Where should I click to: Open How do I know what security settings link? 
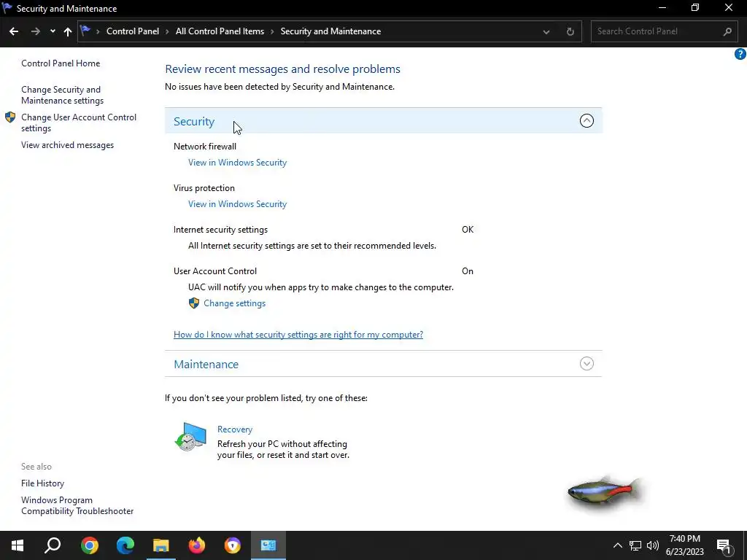click(x=298, y=334)
